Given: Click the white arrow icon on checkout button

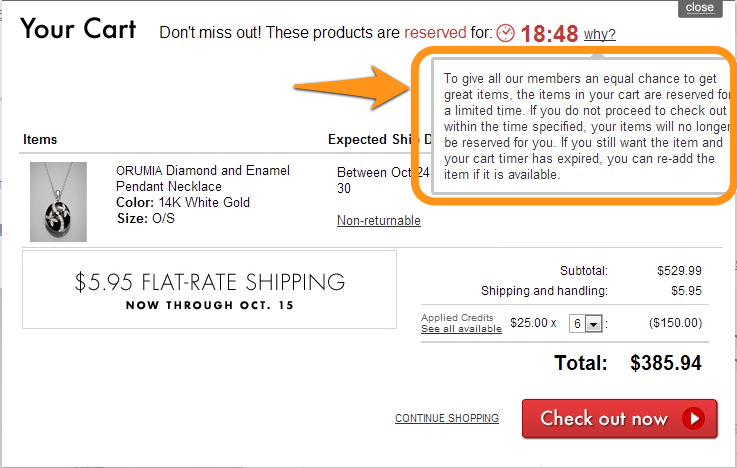Looking at the screenshot, I should (x=693, y=419).
